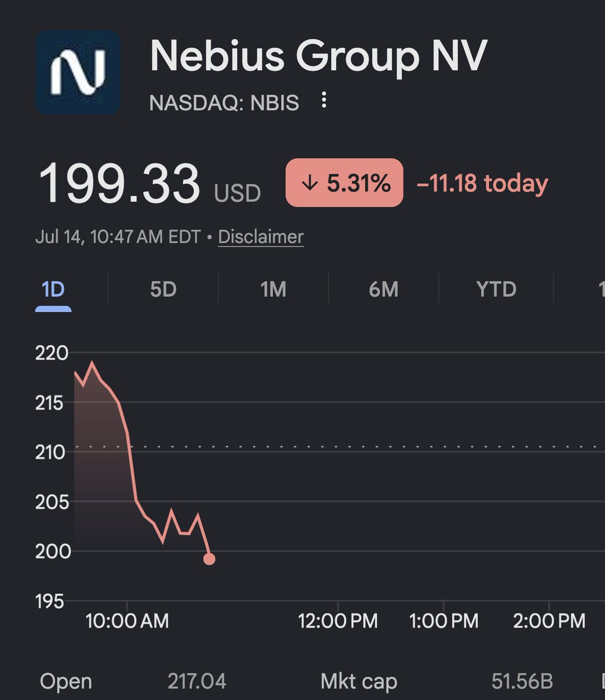Click the 199.33 USD price value
The width and height of the screenshot is (605, 700).
pyautogui.click(x=149, y=184)
